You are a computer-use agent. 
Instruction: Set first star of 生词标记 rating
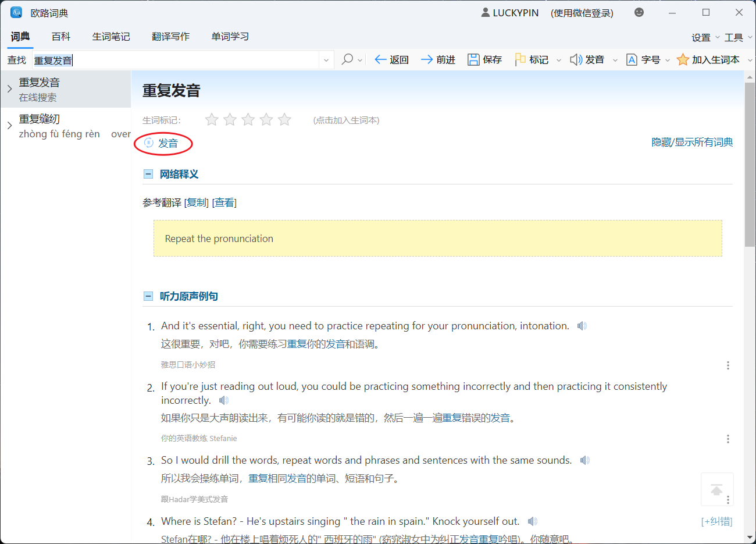(212, 119)
